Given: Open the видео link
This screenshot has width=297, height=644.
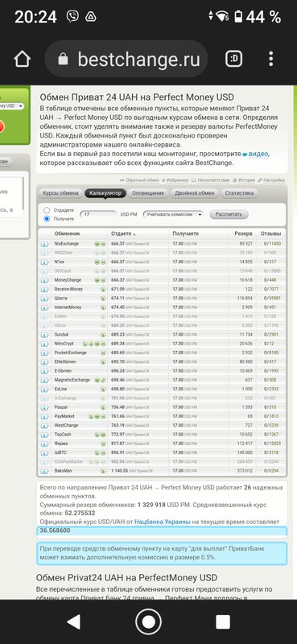Looking at the screenshot, I should (x=258, y=154).
